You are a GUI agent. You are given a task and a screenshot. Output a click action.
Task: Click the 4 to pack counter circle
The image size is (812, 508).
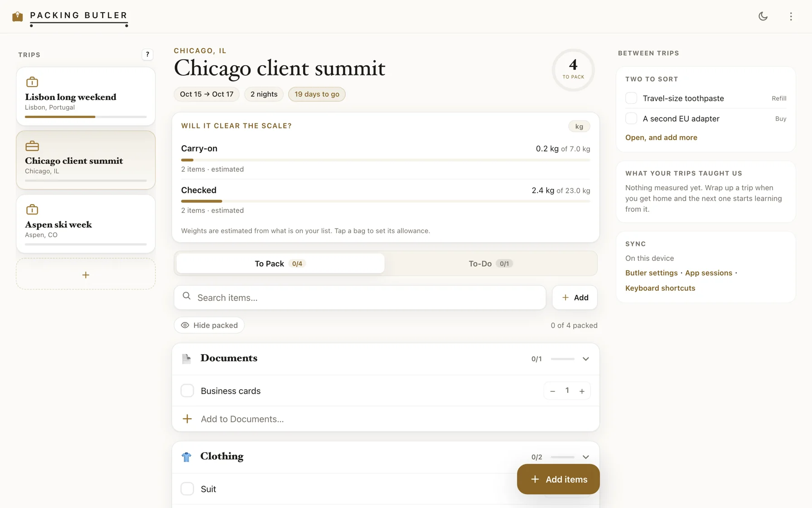pyautogui.click(x=573, y=70)
